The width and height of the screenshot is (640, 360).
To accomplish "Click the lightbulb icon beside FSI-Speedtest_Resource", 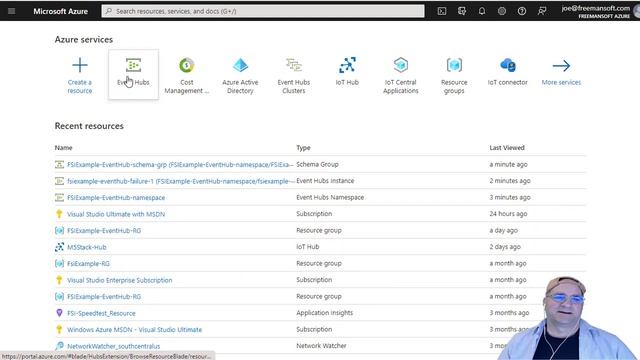I will [59, 313].
